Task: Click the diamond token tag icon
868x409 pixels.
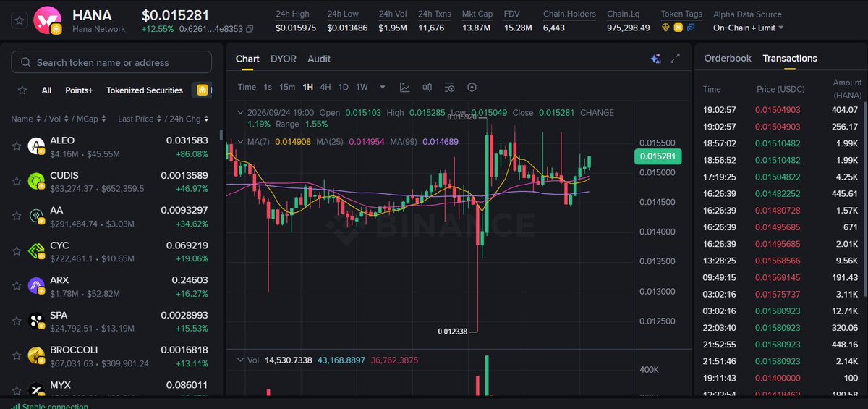Action: click(666, 28)
